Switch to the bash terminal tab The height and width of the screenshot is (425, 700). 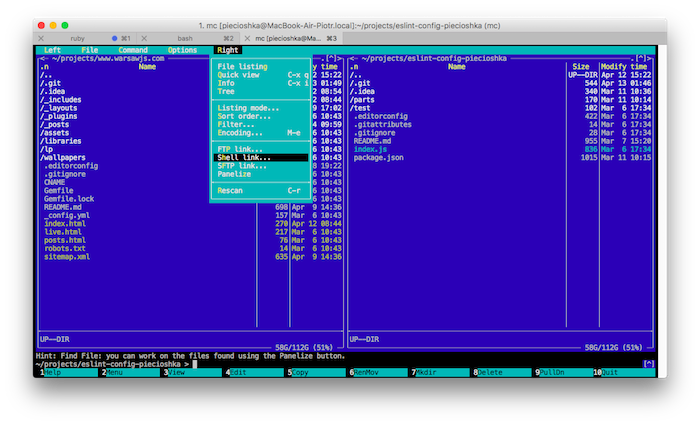[185, 37]
